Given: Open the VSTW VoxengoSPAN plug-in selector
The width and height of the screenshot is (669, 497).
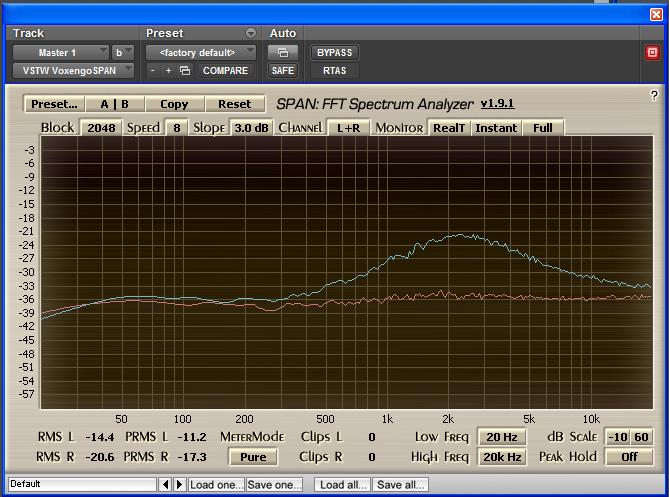Looking at the screenshot, I should pos(73,70).
